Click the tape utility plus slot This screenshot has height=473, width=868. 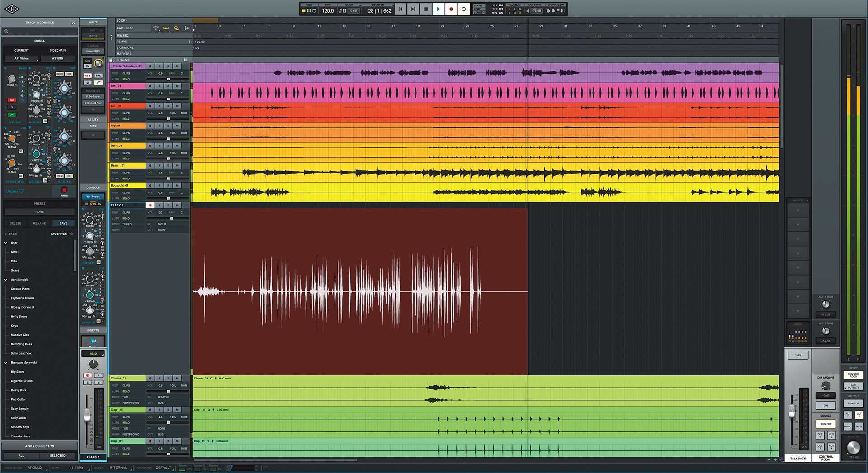point(93,135)
